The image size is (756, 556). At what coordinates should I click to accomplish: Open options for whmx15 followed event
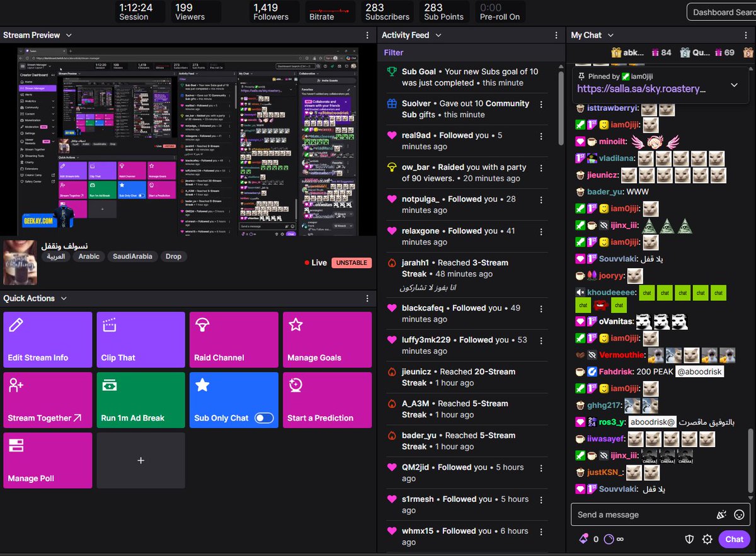[x=541, y=532]
